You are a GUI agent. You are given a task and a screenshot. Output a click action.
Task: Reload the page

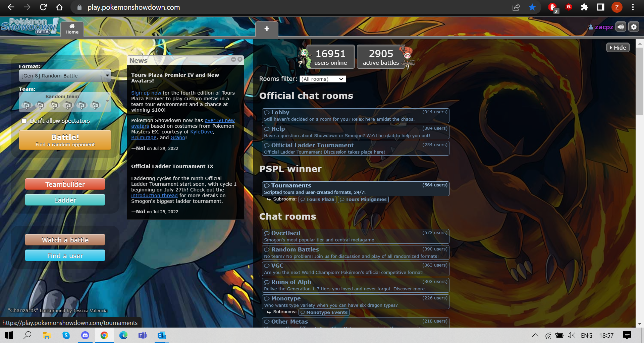43,7
